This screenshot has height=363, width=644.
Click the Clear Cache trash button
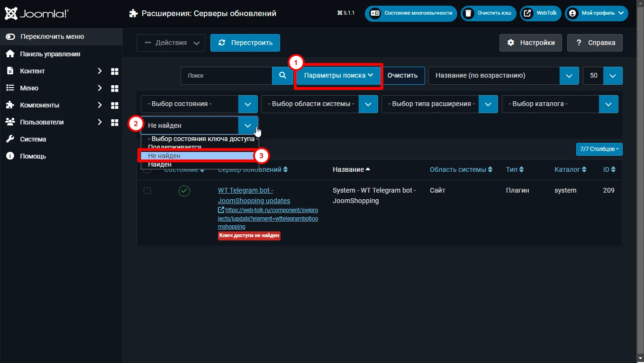(x=489, y=13)
